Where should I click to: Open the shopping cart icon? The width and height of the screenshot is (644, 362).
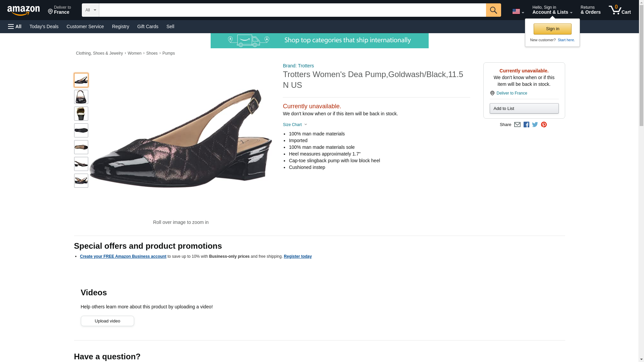(620, 10)
